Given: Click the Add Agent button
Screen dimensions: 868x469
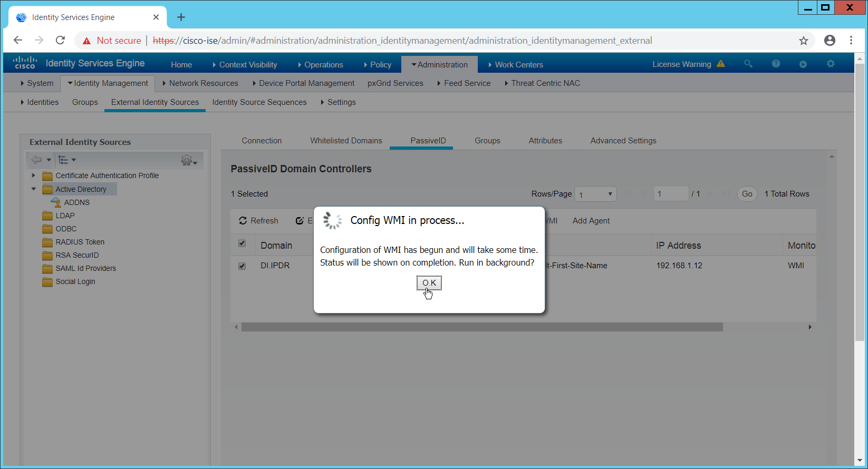Looking at the screenshot, I should tap(591, 221).
